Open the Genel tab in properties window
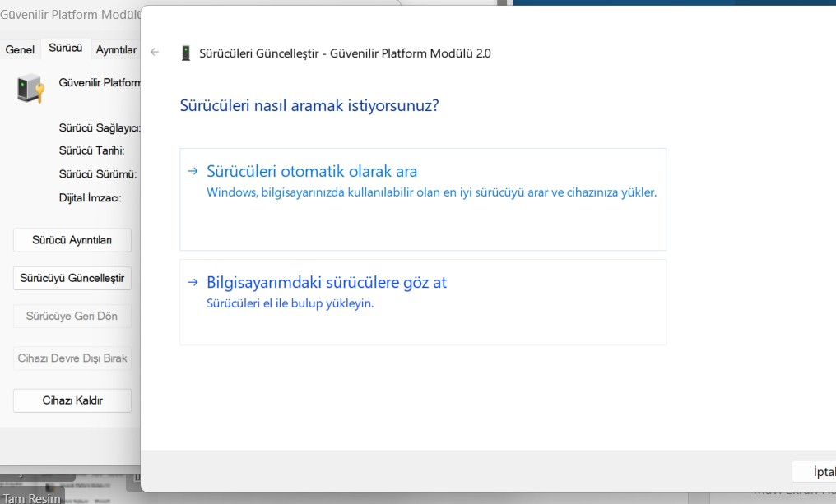The height and width of the screenshot is (504, 836). [x=20, y=49]
